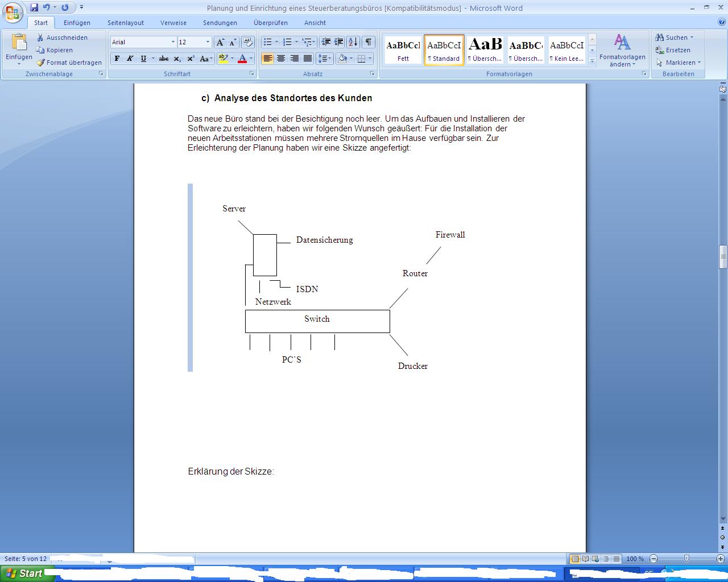This screenshot has width=728, height=582.
Task: Decrease paragraph indent
Action: tap(326, 42)
